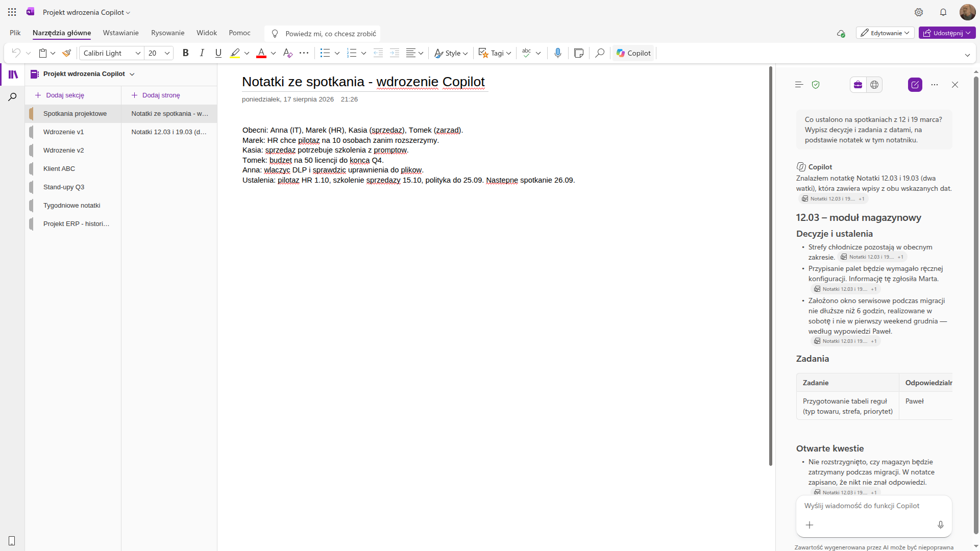Viewport: 980px width, 551px height.
Task: Start a new Copilot chat
Action: [915, 85]
